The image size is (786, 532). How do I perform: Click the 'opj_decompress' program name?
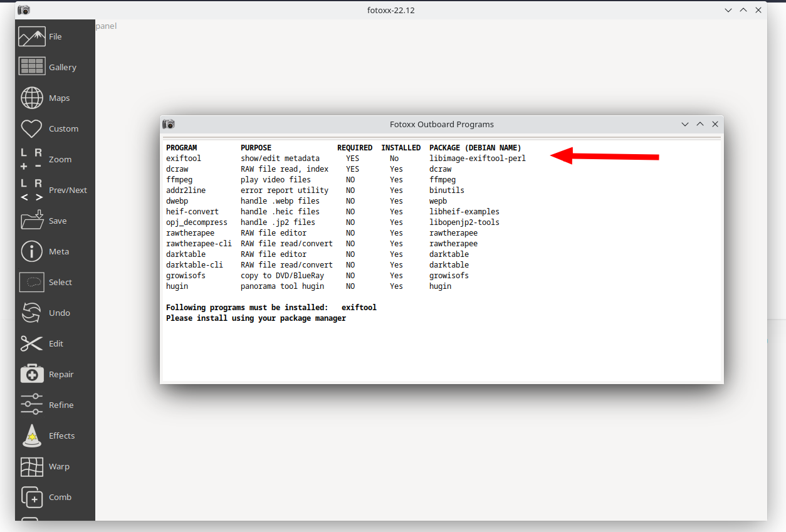pyautogui.click(x=197, y=222)
